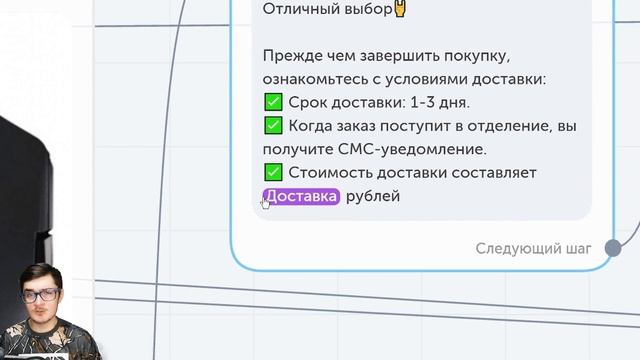Screen dimensions: 640x360
Task: Click the text 'Срок доставки: 1-3 дня.'
Action: point(379,102)
